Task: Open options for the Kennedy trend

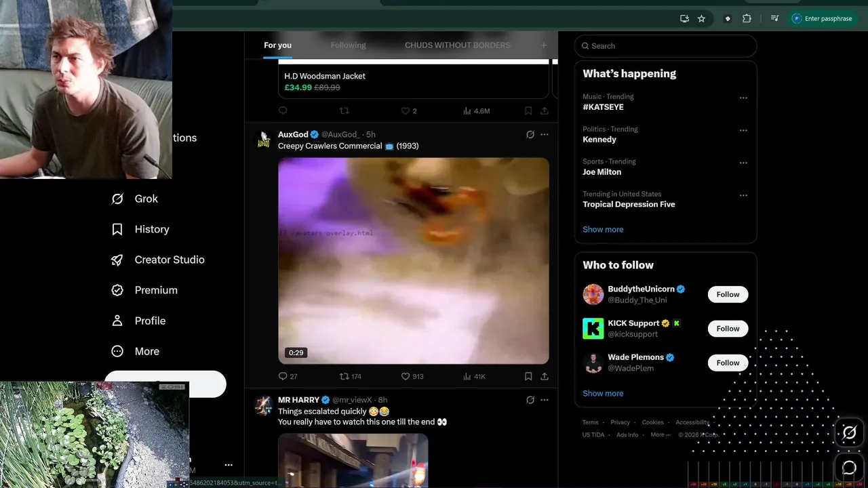Action: pos(743,130)
